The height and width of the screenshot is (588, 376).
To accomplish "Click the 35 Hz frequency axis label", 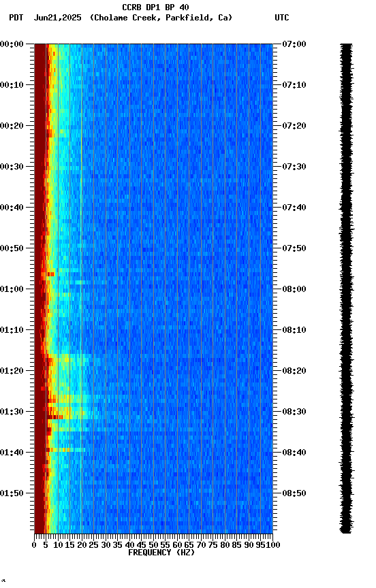I will point(117,545).
